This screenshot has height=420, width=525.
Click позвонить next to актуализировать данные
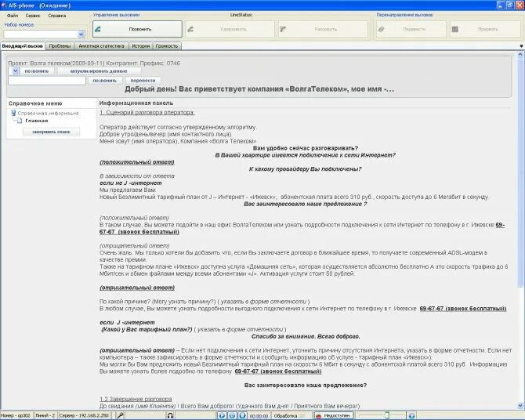pyautogui.click(x=37, y=71)
